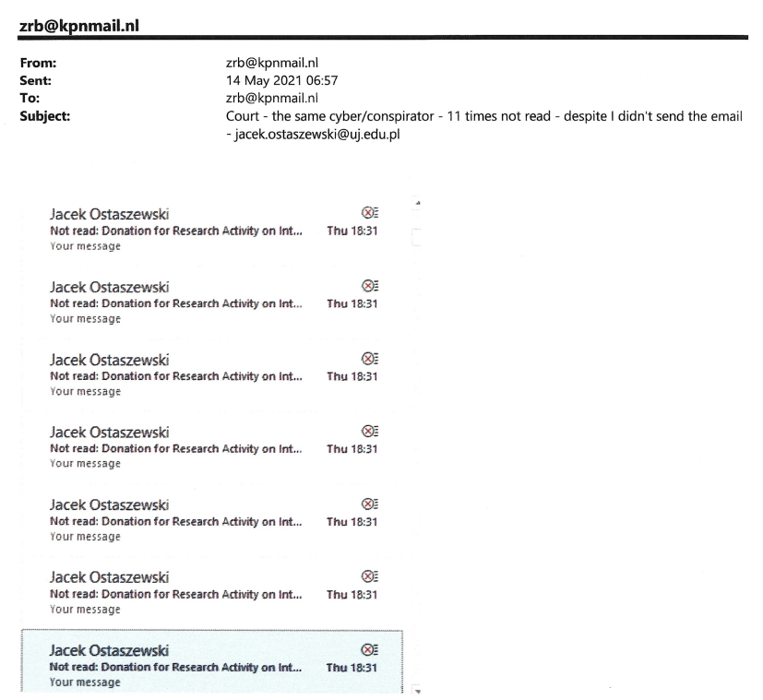Click 'Not read: Donation for Research' subject in fourth message
Image resolution: width=763 pixels, height=700 pixels.
pos(175,448)
